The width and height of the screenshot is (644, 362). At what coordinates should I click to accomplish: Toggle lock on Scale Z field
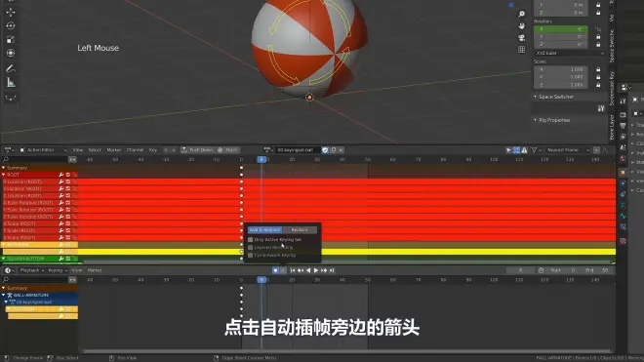pyautogui.click(x=598, y=85)
